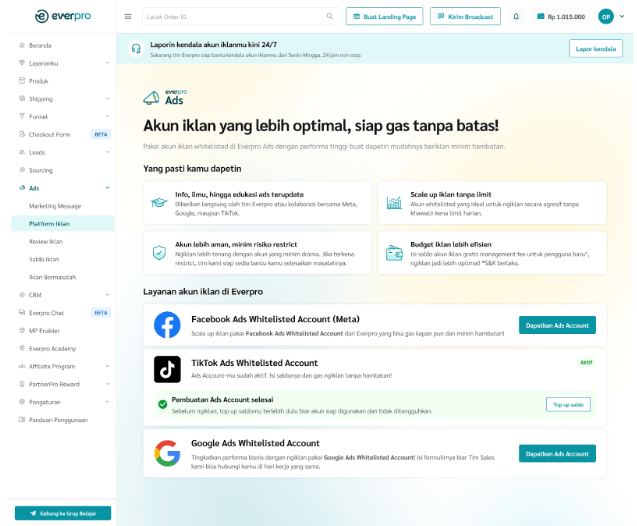Image resolution: width=637 pixels, height=526 pixels.
Task: Expand the Leads chevron
Action: (x=107, y=152)
